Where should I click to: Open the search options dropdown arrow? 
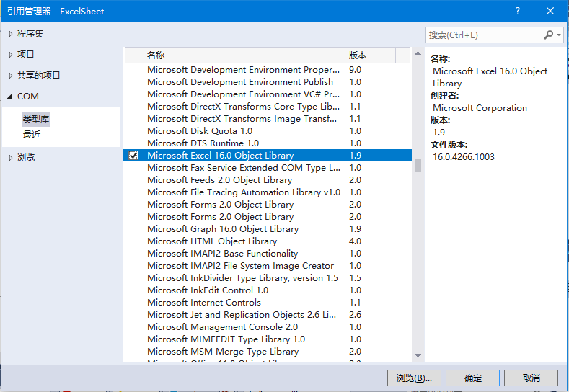pos(559,35)
